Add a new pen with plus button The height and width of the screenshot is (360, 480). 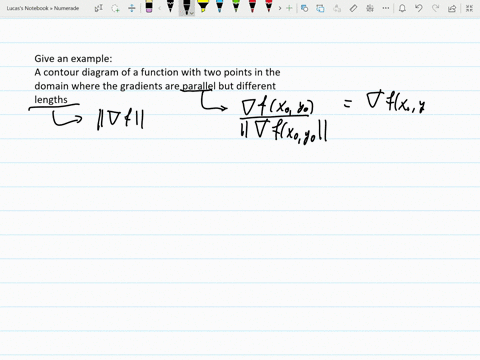[289, 8]
